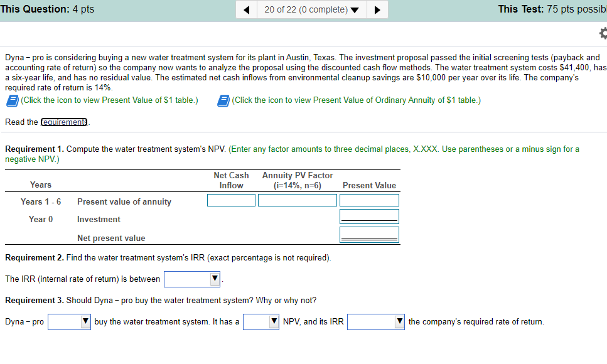
Task: Click the 'Years' column header
Action: pyautogui.click(x=41, y=185)
